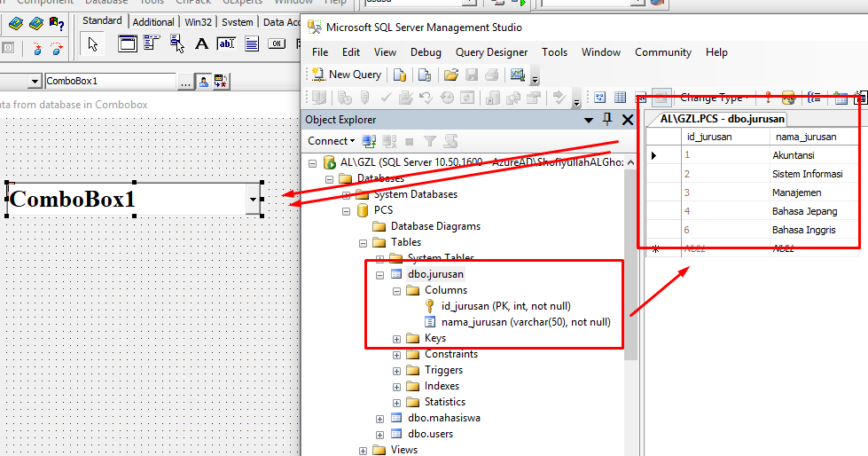Select the Memo component in Delphi palette
This screenshot has height=456, width=868.
pos(251,43)
